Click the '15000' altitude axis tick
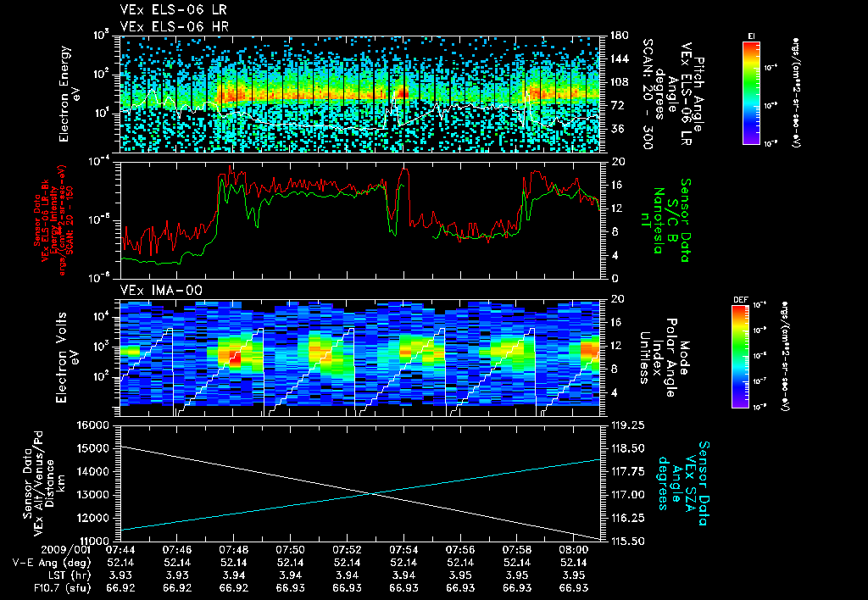The width and height of the screenshot is (868, 600). pyautogui.click(x=95, y=448)
